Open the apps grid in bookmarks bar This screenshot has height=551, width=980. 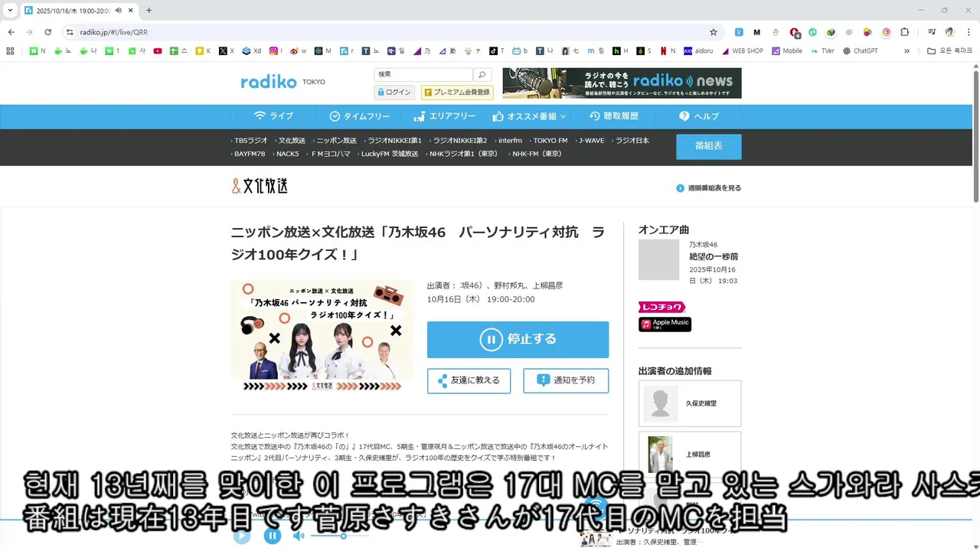pyautogui.click(x=10, y=51)
